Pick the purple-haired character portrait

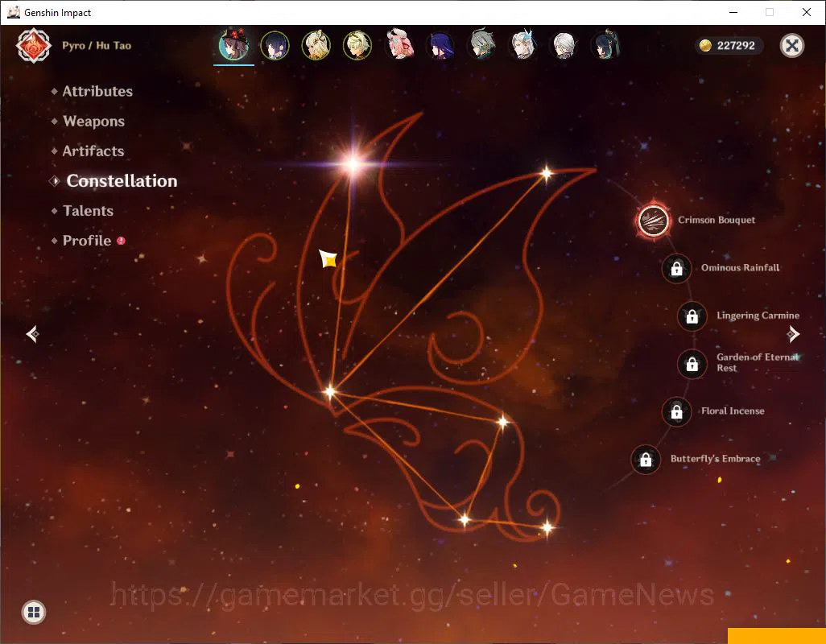point(440,45)
